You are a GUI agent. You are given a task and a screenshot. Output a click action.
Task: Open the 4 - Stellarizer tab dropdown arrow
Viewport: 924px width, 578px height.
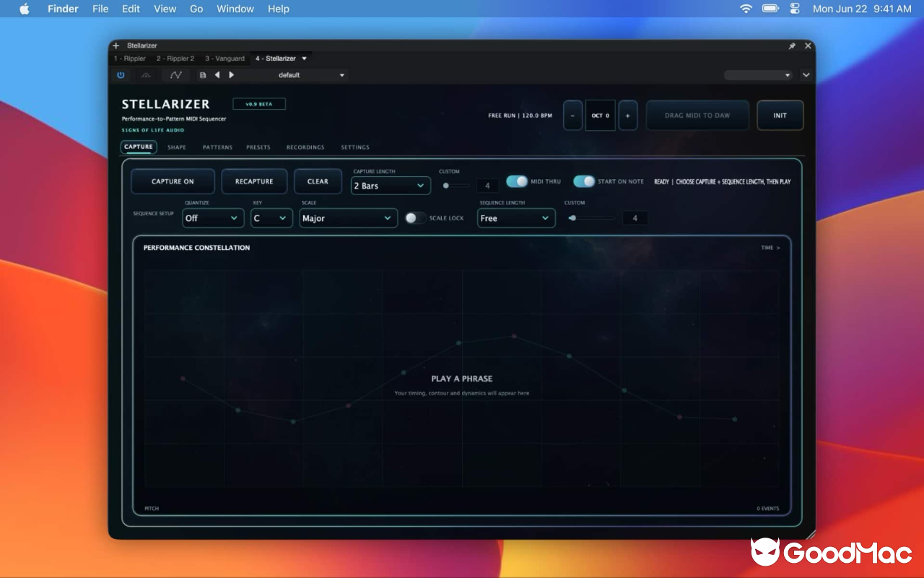point(304,59)
